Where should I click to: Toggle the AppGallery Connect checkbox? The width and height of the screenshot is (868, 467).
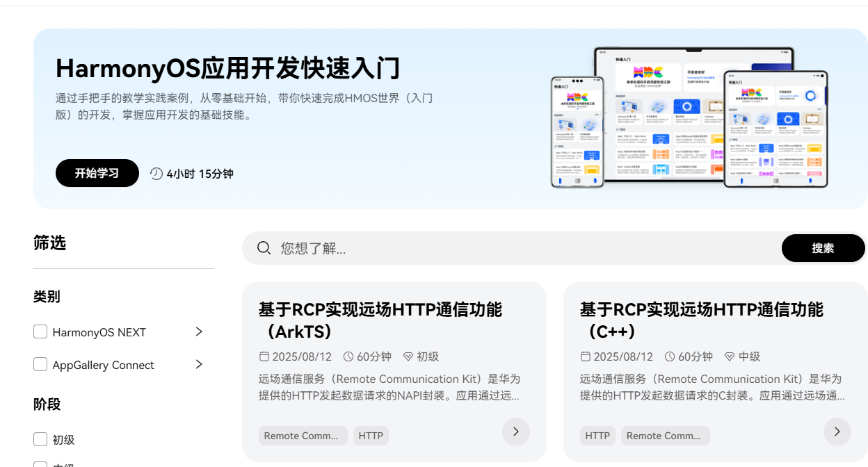[x=40, y=364]
